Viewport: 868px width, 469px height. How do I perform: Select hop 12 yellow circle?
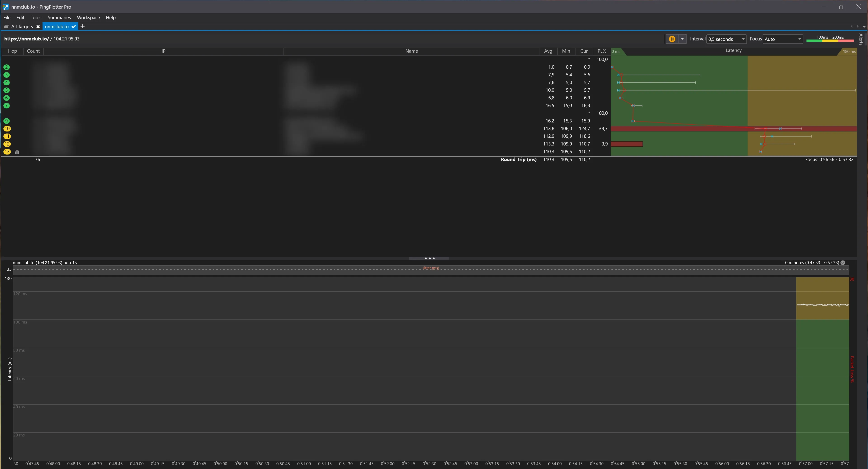coord(7,144)
